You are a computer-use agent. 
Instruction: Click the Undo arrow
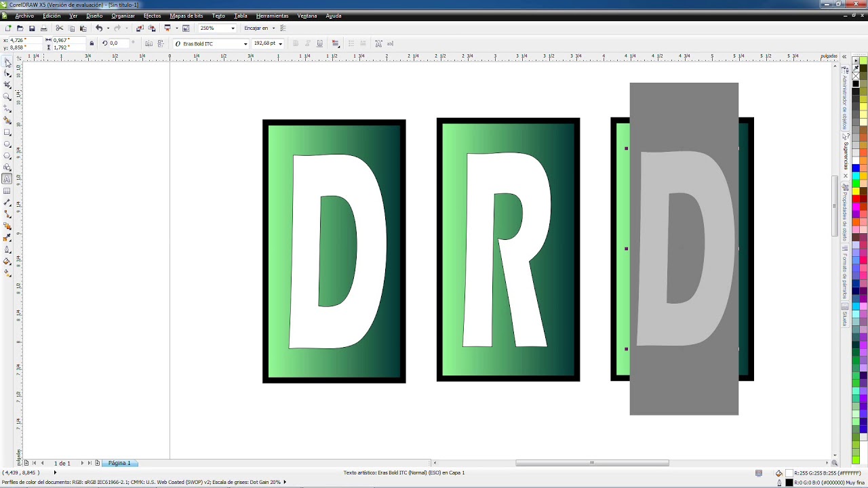pyautogui.click(x=99, y=28)
